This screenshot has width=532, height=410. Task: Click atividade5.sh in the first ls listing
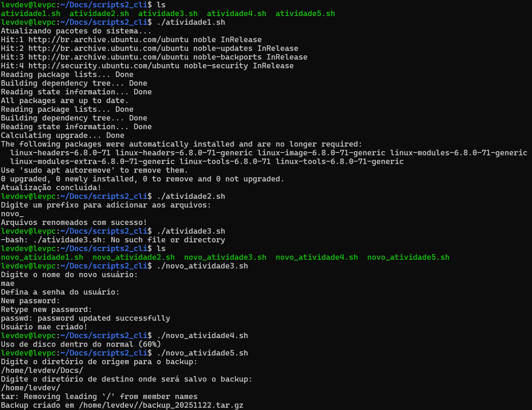(x=305, y=14)
